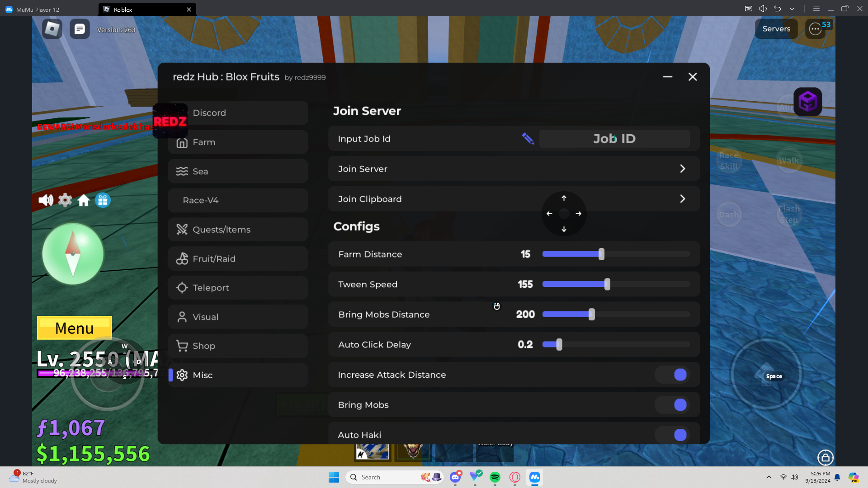The width and height of the screenshot is (868, 488).
Task: Open the Windows Start menu
Action: tap(334, 477)
